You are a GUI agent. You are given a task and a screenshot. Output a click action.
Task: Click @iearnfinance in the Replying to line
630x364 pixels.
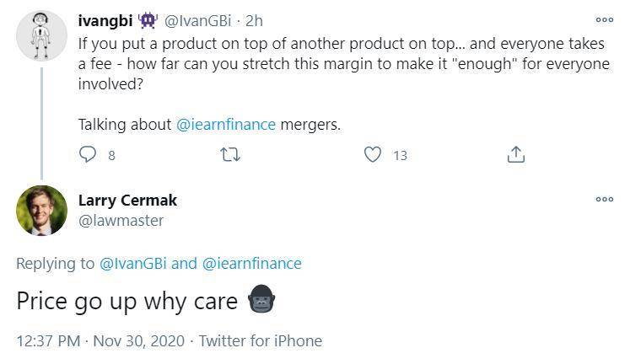(251, 263)
